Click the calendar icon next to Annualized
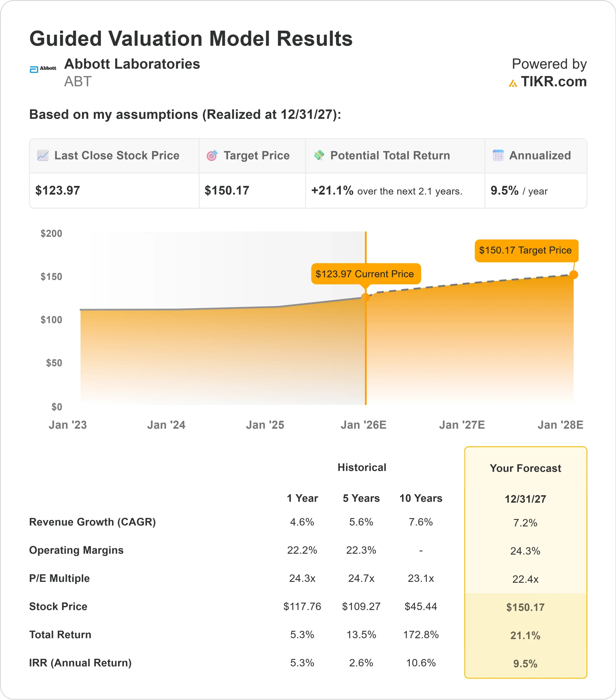Screen dimensions: 616x700 click(x=498, y=155)
